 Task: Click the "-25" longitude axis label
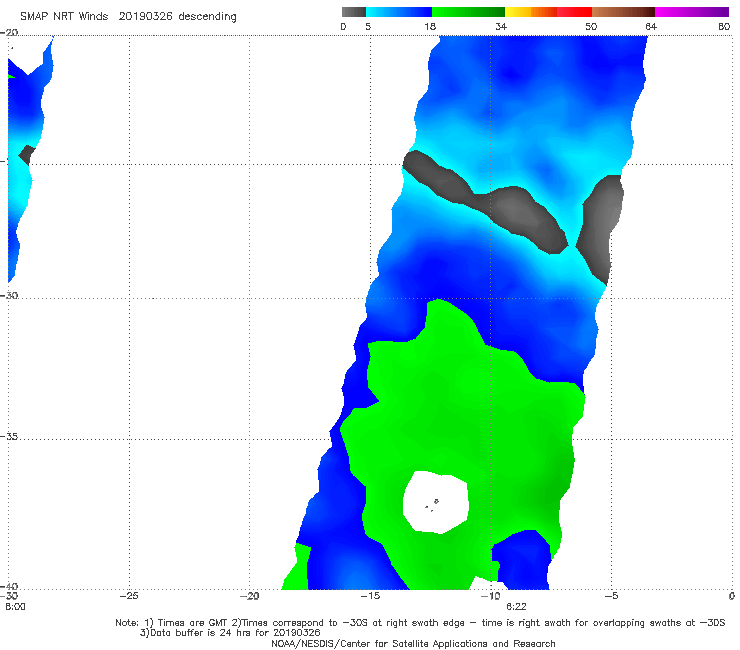pos(129,596)
